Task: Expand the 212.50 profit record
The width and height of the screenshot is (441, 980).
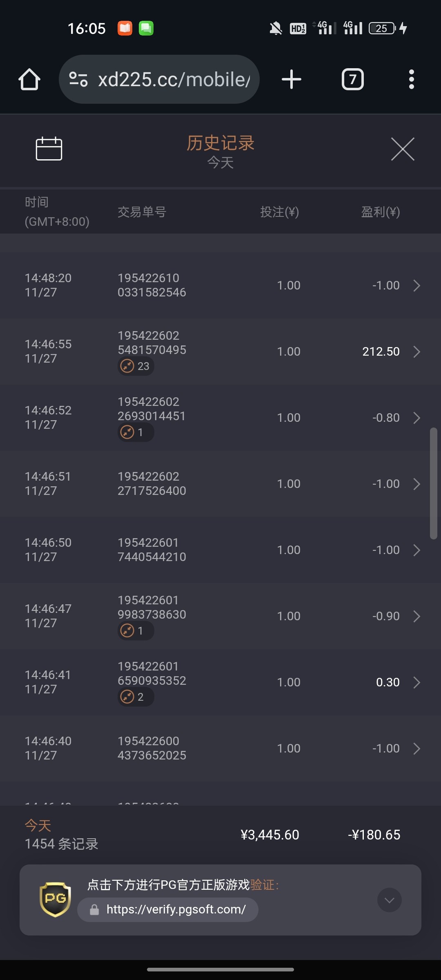Action: (416, 352)
